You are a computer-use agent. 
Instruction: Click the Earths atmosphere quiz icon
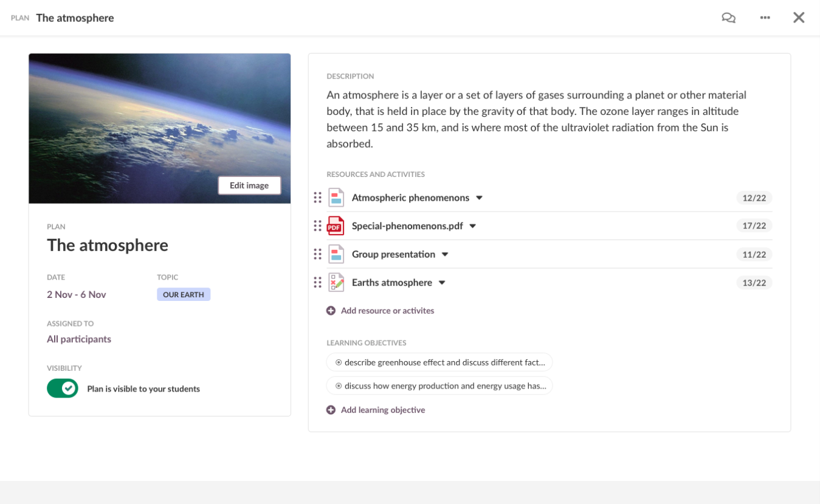point(336,282)
